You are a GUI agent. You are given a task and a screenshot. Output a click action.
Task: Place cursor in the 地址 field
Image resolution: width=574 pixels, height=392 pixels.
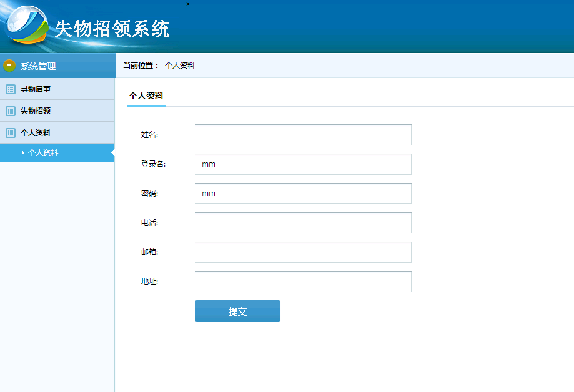click(303, 282)
